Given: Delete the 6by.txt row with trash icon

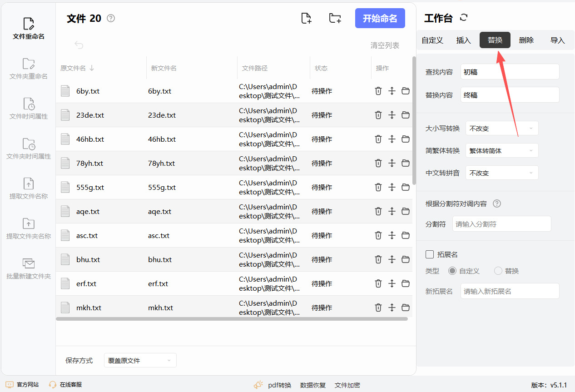Looking at the screenshot, I should [378, 91].
